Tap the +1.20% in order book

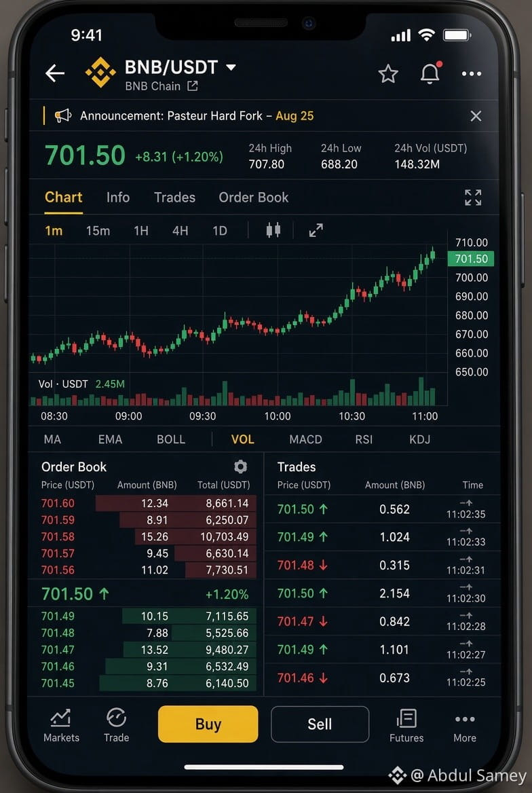tap(227, 594)
